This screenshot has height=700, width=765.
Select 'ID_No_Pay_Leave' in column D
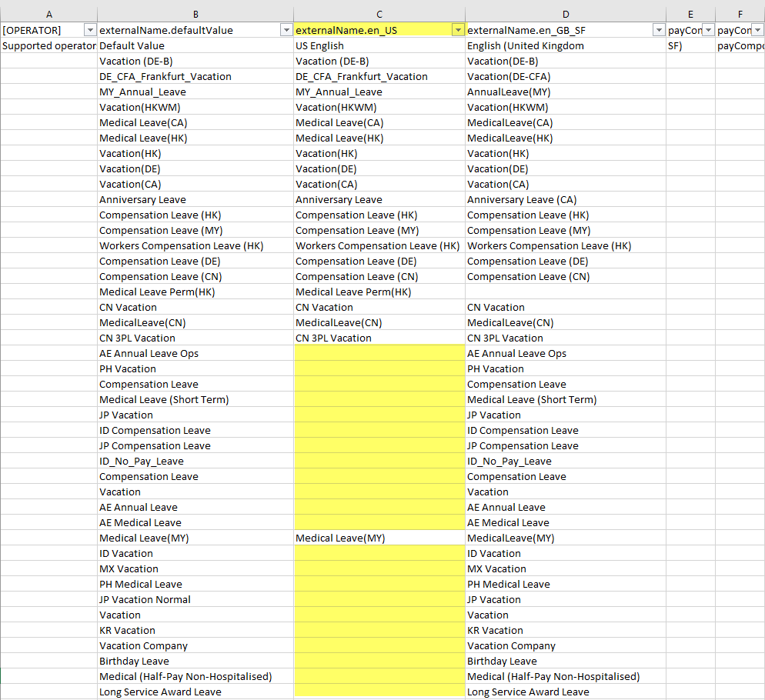click(x=566, y=461)
